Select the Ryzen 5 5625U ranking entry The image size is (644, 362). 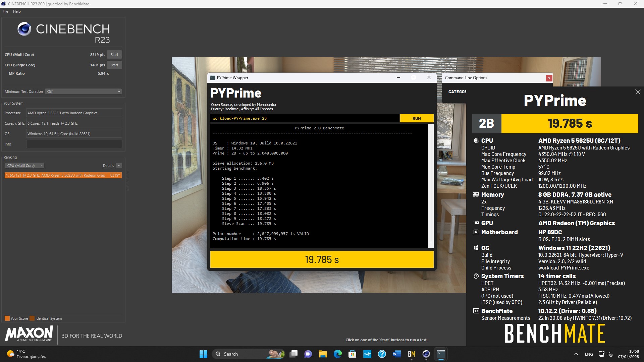coord(63,175)
